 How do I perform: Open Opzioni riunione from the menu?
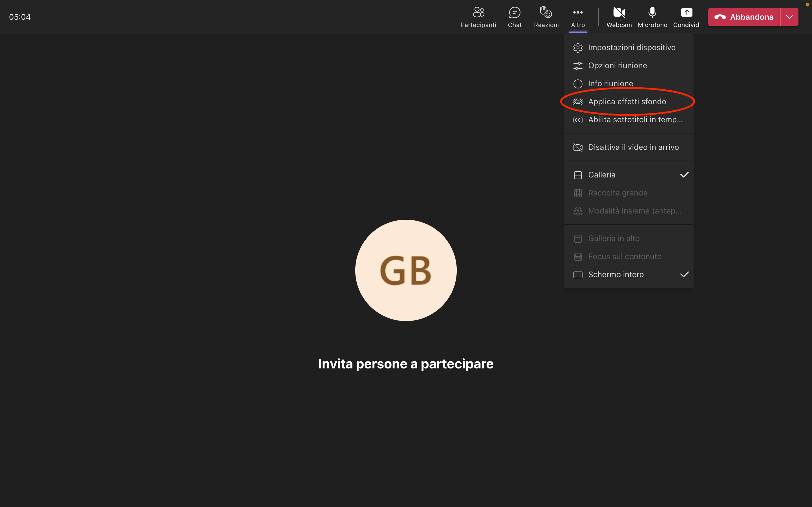pos(617,66)
